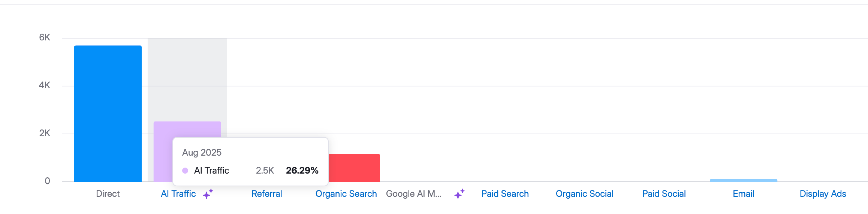Open the Referral channel link
868x214 pixels.
click(x=266, y=194)
